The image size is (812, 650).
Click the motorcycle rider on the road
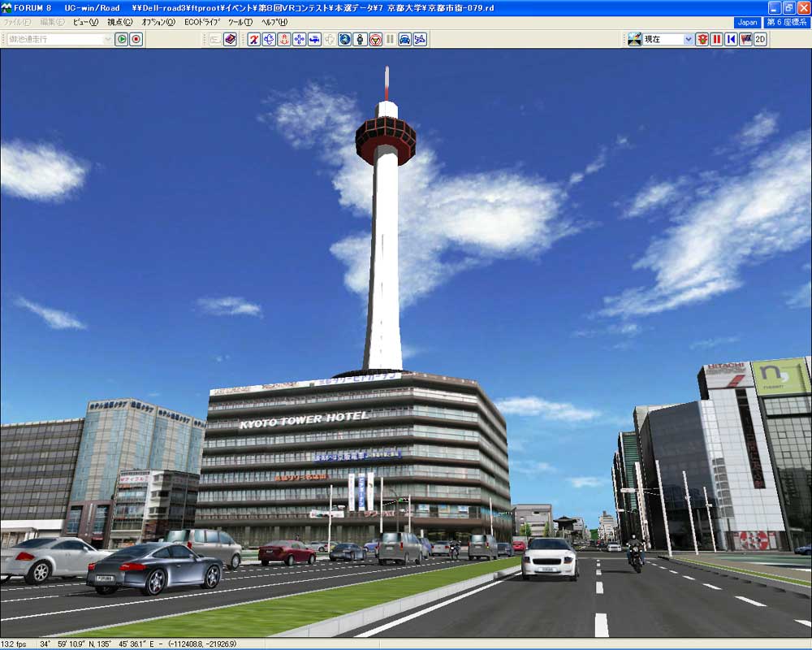pos(636,552)
